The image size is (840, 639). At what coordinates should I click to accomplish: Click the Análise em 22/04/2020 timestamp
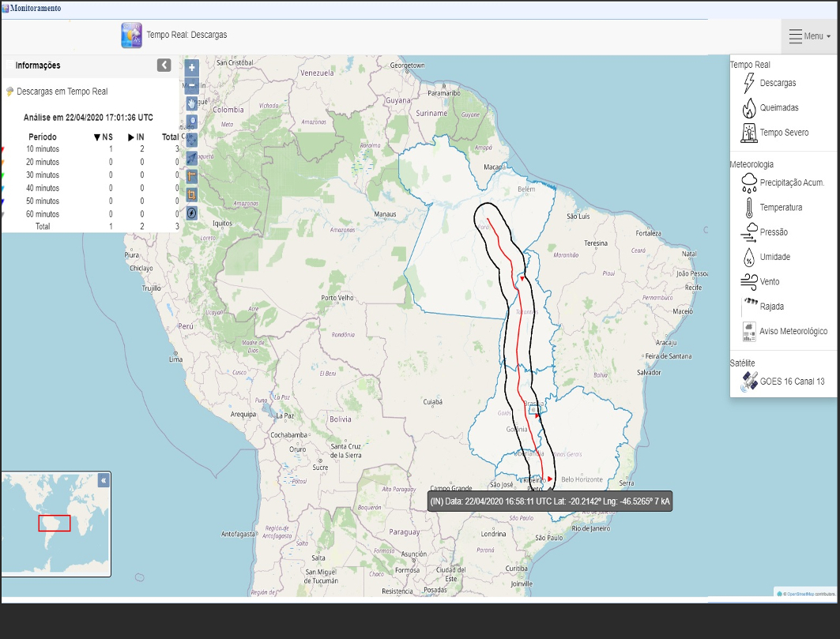89,118
